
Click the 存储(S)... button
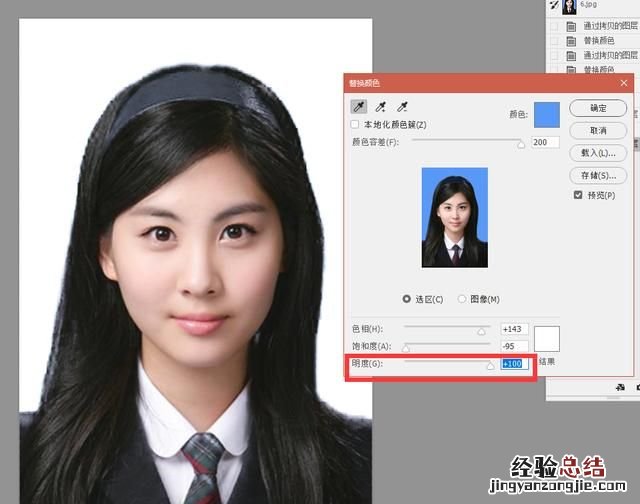[598, 175]
